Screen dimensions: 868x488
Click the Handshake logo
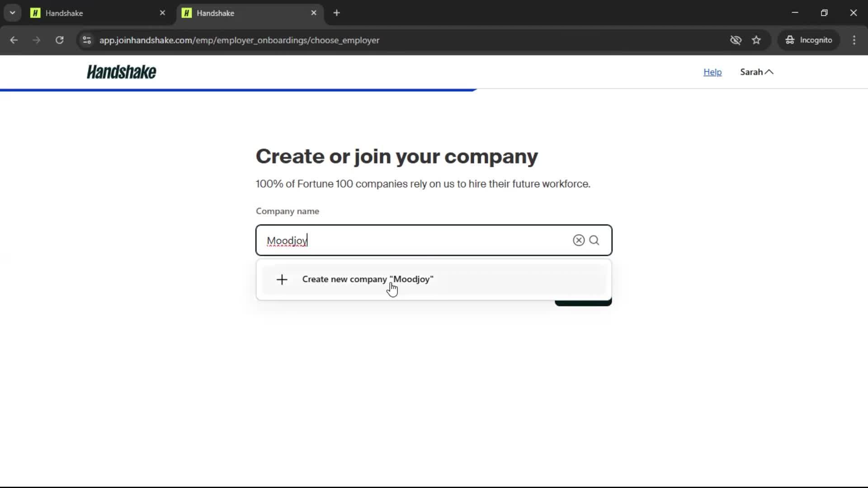pyautogui.click(x=122, y=72)
